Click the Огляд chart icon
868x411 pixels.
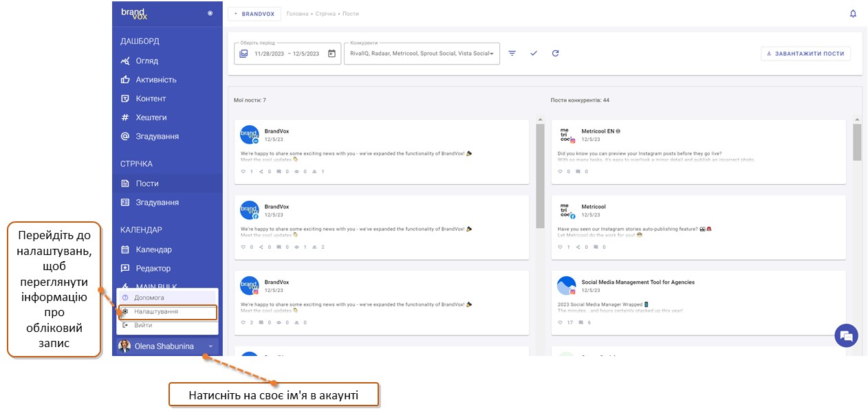[x=125, y=60]
